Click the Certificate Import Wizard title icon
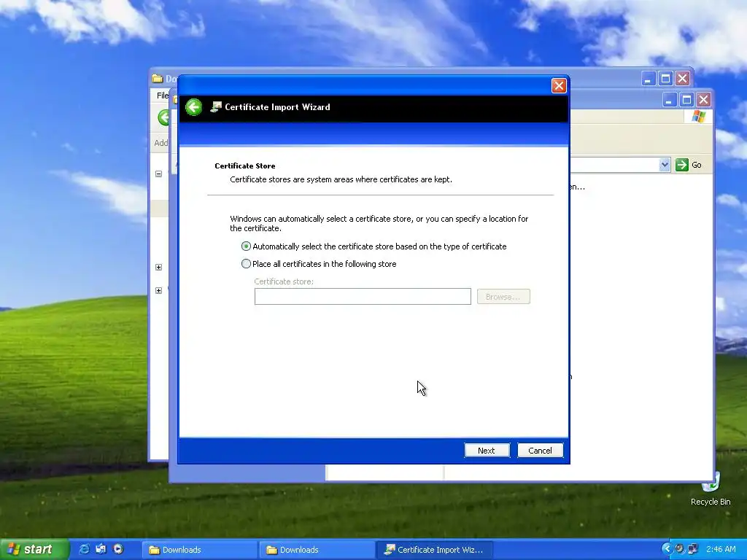Viewport: 747px width, 560px height. tap(216, 107)
